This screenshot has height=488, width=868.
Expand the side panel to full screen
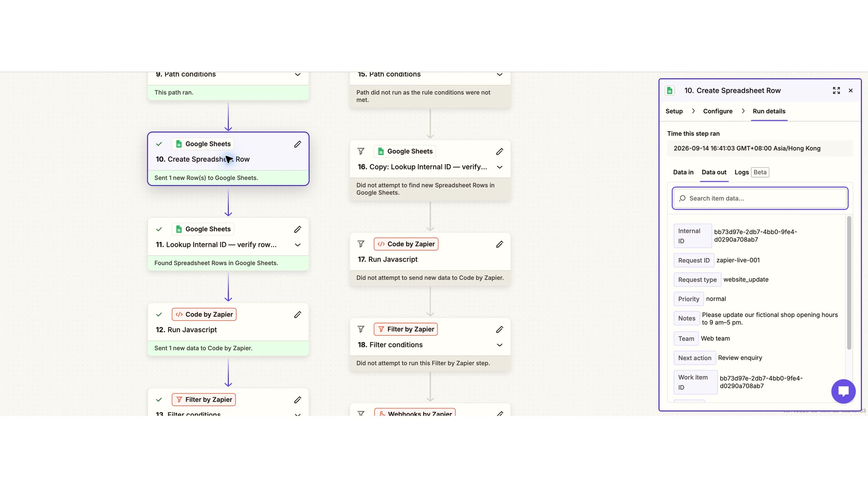[x=836, y=91]
